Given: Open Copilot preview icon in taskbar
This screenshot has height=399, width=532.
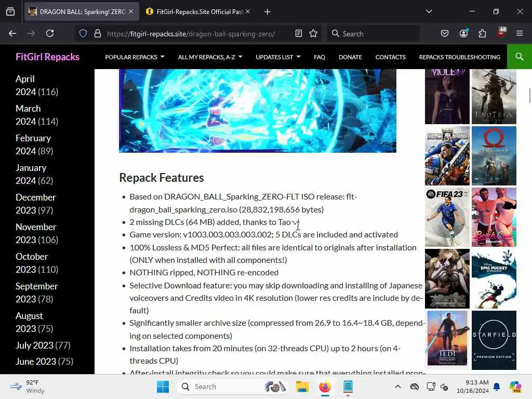Looking at the screenshot, I should point(515,387).
